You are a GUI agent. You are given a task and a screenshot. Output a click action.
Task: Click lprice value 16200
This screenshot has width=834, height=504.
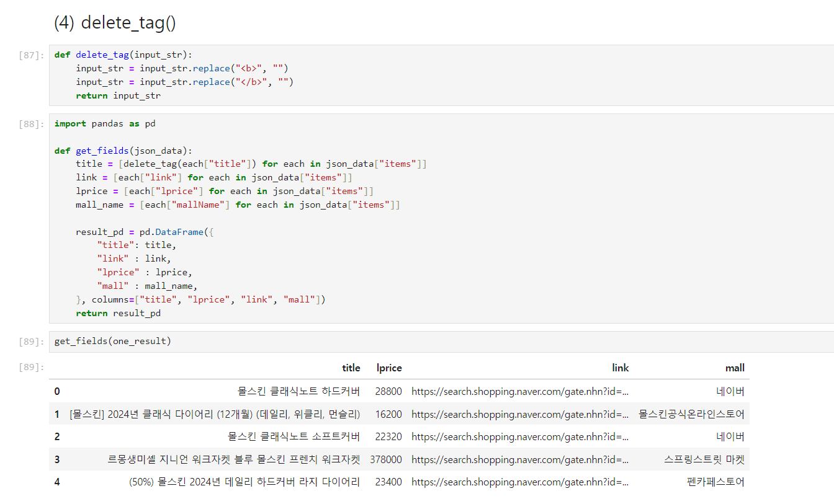coord(388,414)
